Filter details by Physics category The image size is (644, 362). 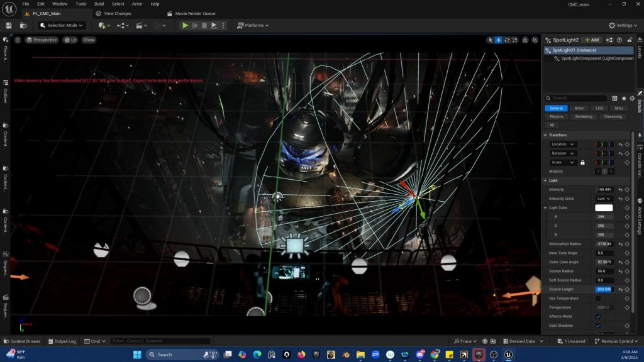coord(556,116)
